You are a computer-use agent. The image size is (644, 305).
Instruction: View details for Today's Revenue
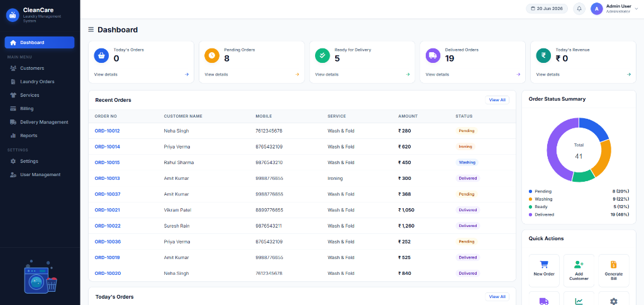tap(548, 75)
